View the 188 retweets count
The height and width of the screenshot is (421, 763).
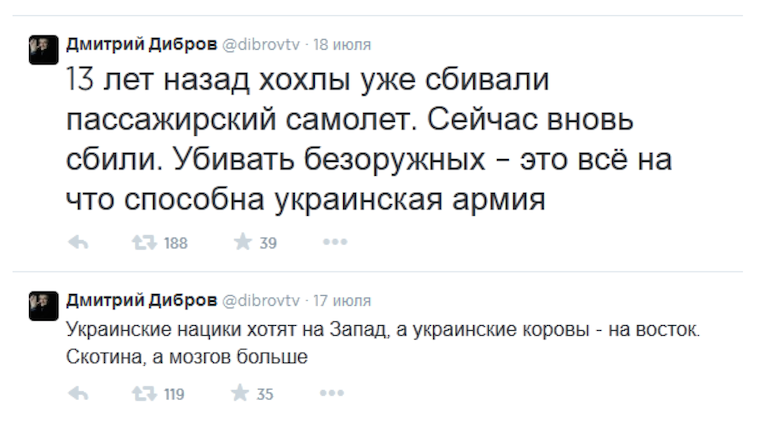pos(176,243)
